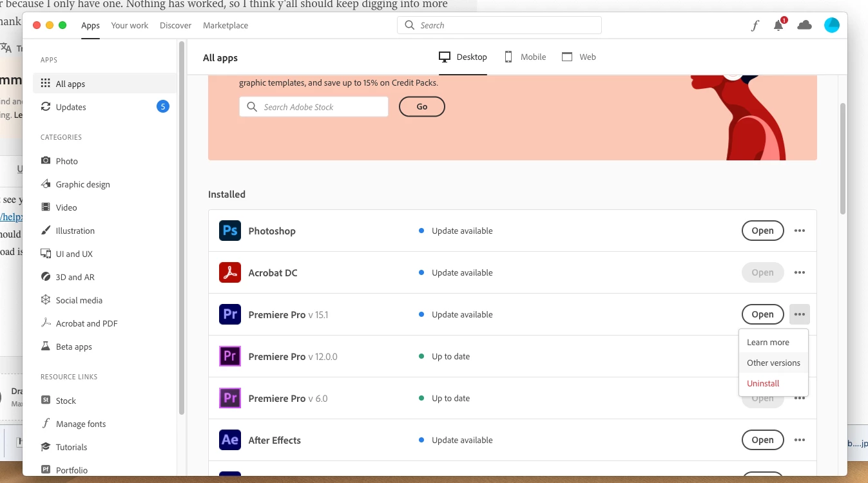Click the Go button
The height and width of the screenshot is (483, 868).
tap(422, 107)
